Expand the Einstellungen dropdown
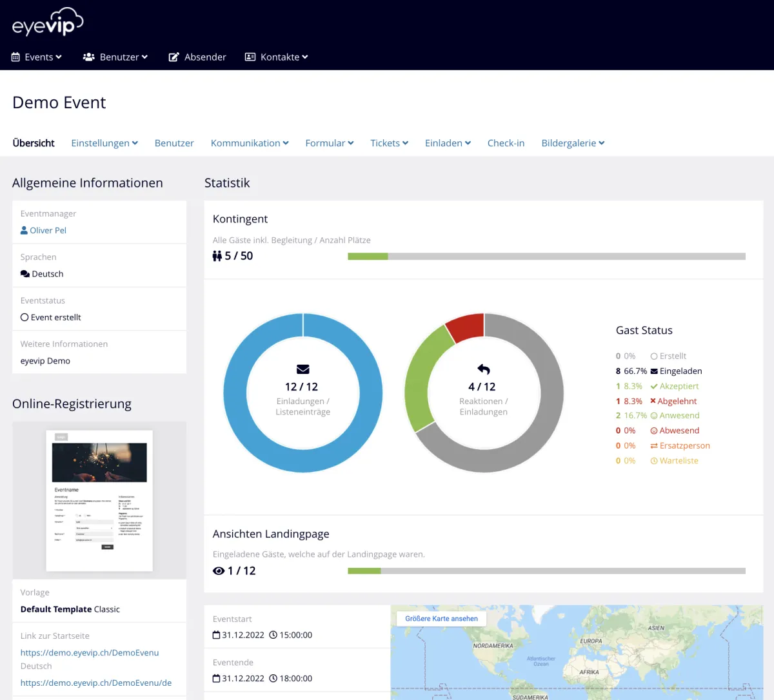This screenshot has width=774, height=700. [104, 143]
